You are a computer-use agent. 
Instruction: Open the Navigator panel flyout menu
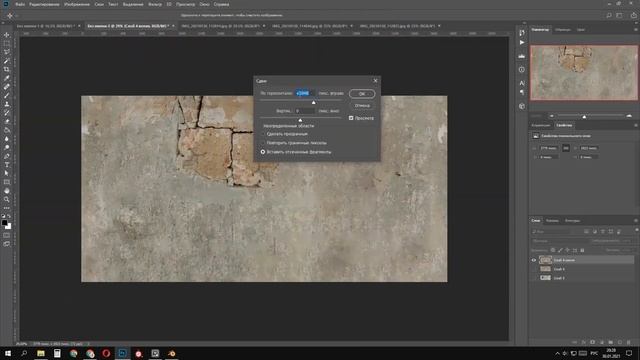point(636,29)
